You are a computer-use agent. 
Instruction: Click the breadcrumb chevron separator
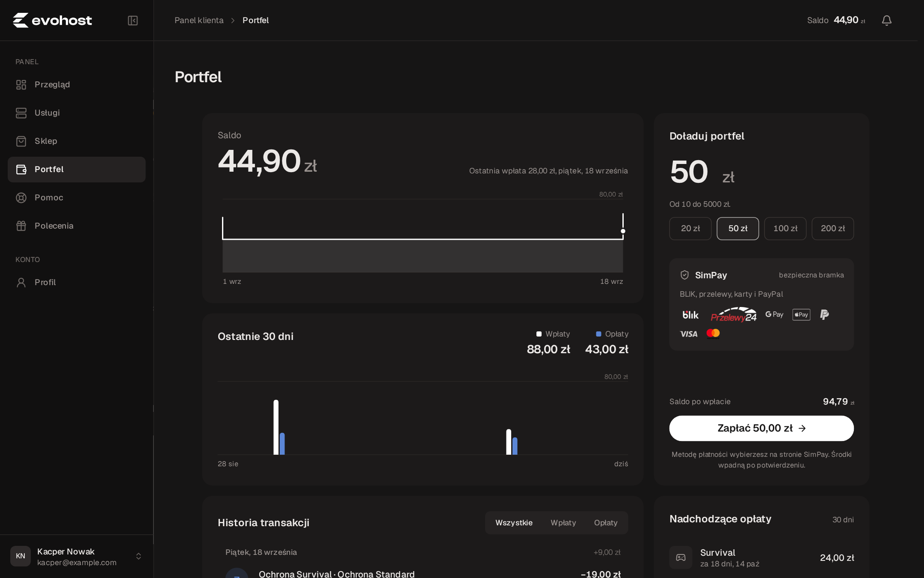tap(233, 21)
